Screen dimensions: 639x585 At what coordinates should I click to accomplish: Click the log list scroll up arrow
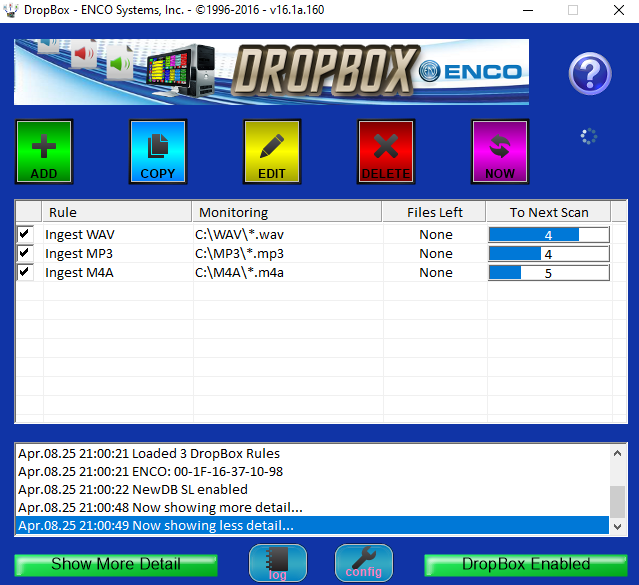click(x=617, y=453)
